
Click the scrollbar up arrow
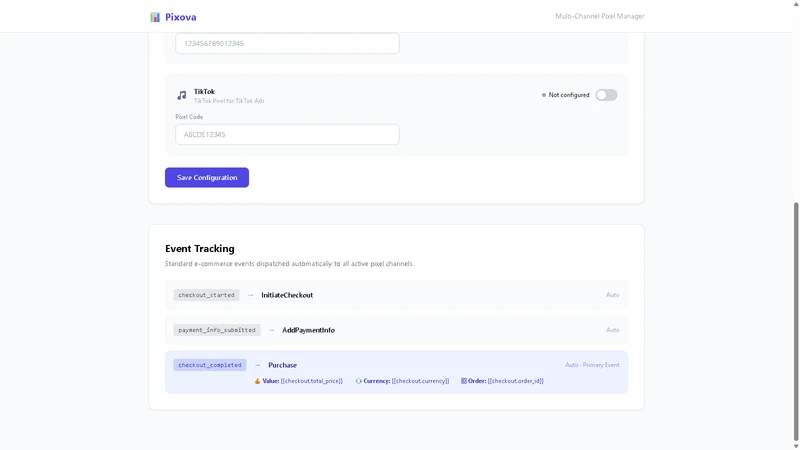point(796,4)
